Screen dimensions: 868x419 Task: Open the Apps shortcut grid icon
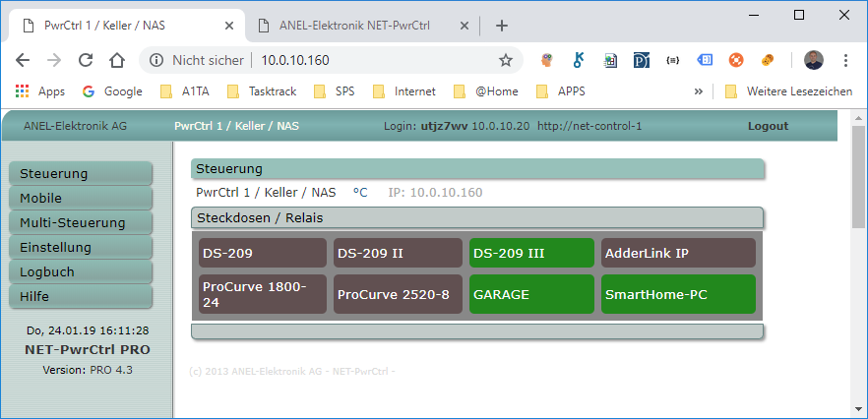22,91
